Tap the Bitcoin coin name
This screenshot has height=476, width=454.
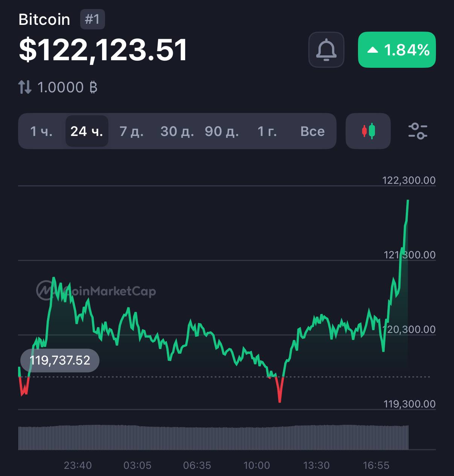[44, 20]
